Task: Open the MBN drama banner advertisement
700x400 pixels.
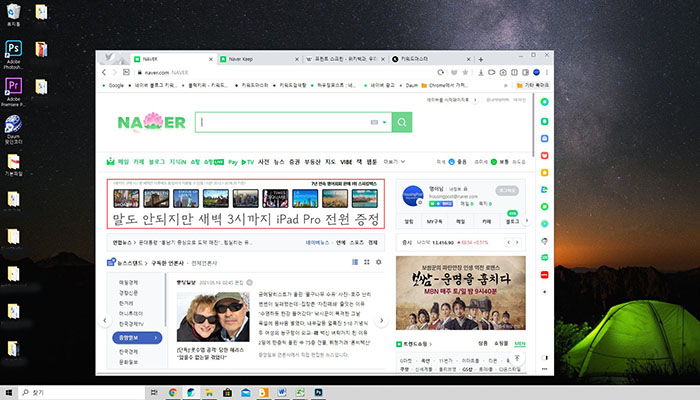Action: (x=461, y=293)
